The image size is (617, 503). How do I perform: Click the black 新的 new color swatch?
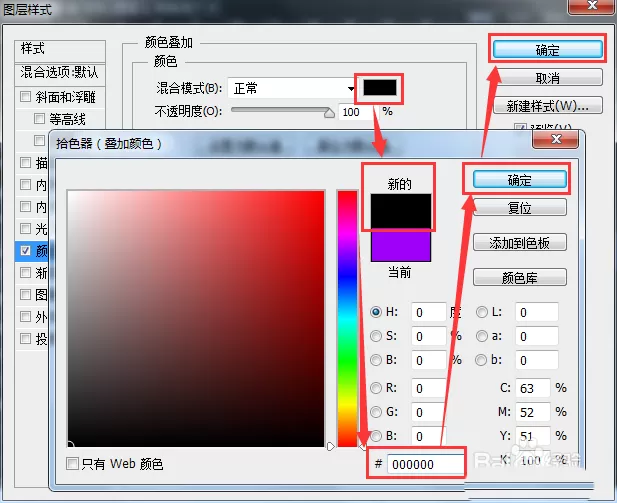coord(401,211)
